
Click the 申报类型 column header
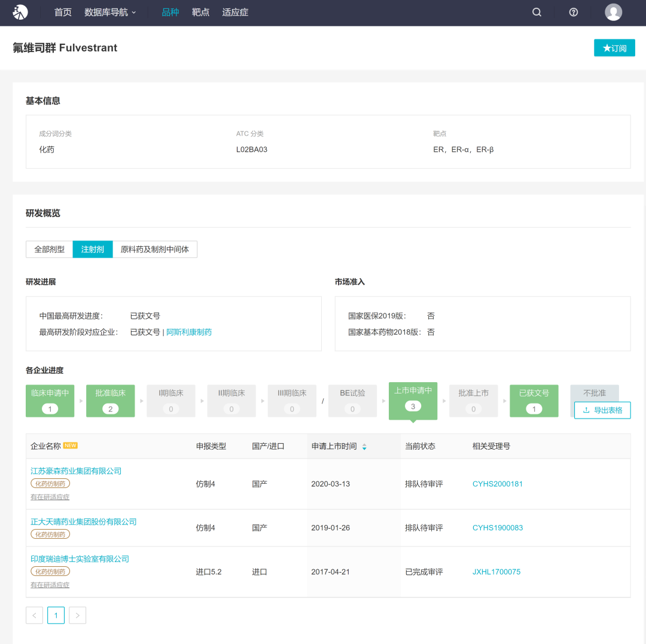click(x=211, y=446)
